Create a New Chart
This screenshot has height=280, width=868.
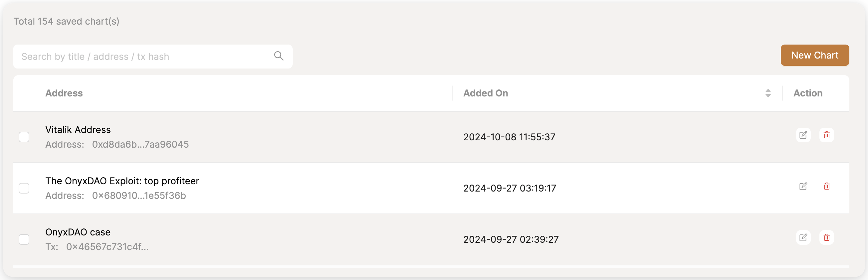[x=814, y=55]
